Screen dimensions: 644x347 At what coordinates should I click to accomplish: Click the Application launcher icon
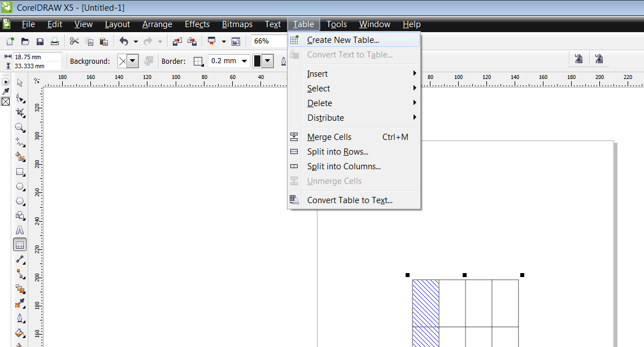click(211, 41)
